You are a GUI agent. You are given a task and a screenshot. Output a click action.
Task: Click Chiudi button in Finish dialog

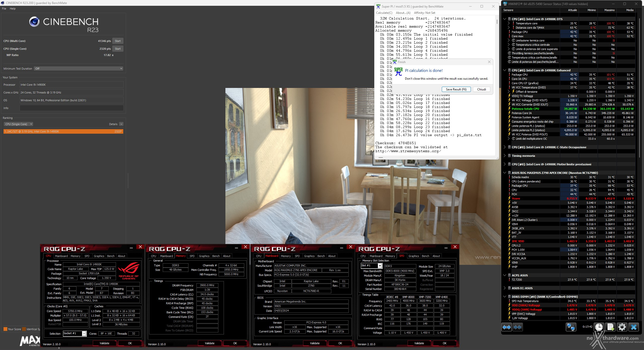pos(481,89)
